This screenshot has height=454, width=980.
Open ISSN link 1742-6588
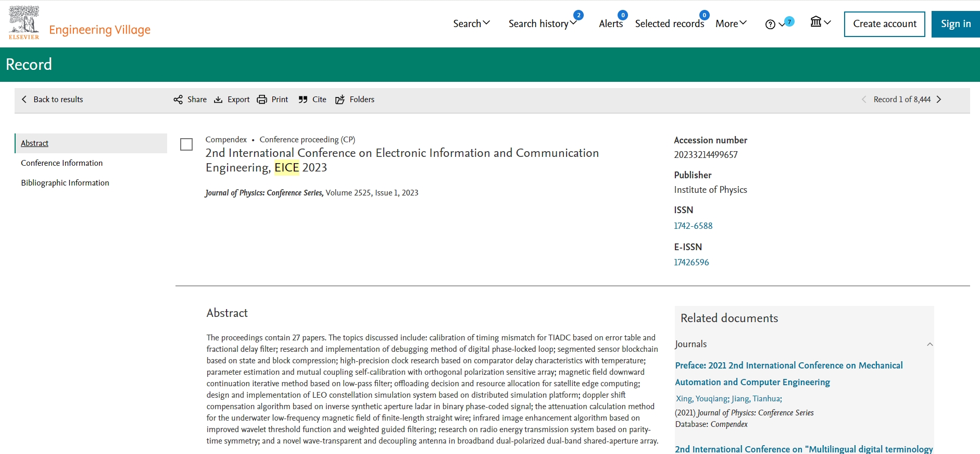click(693, 226)
